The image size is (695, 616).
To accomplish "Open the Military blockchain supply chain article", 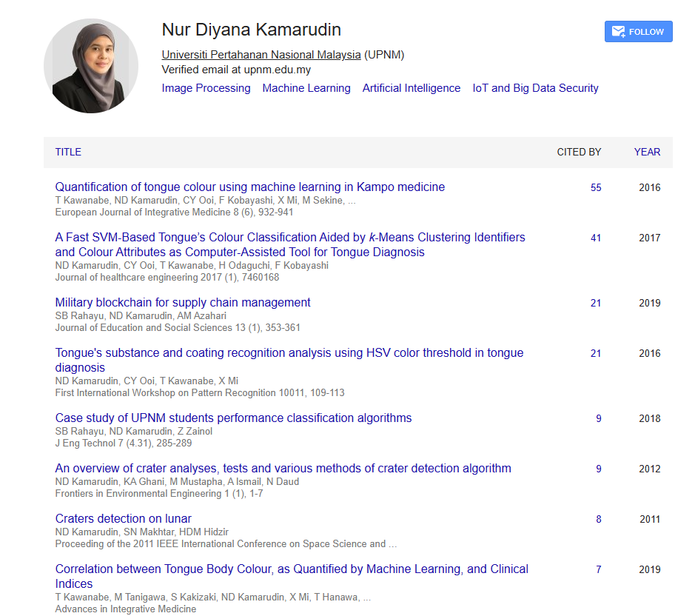I will [x=182, y=302].
